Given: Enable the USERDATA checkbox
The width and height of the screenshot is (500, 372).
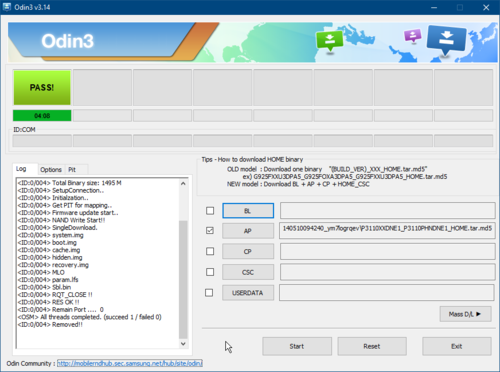Looking at the screenshot, I should click(209, 293).
